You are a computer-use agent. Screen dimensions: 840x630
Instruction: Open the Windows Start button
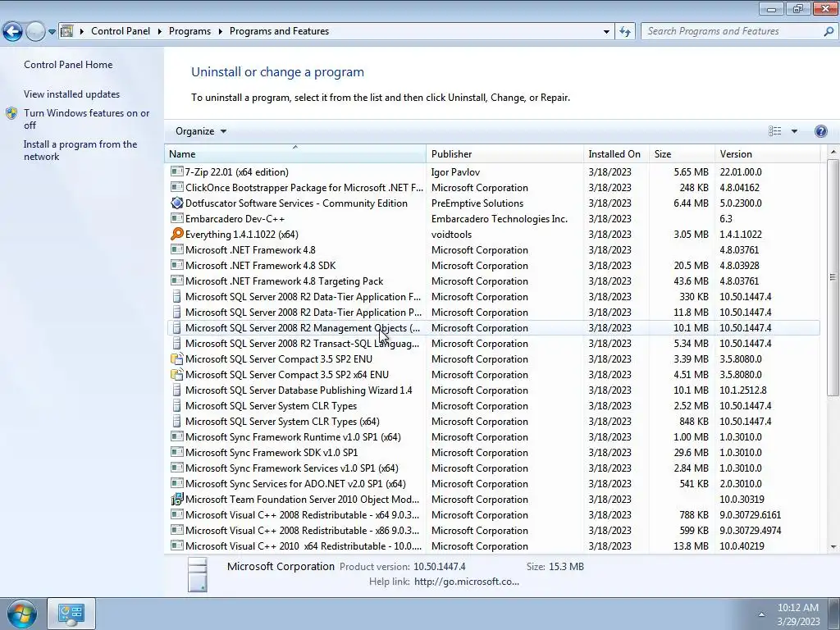pos(21,614)
